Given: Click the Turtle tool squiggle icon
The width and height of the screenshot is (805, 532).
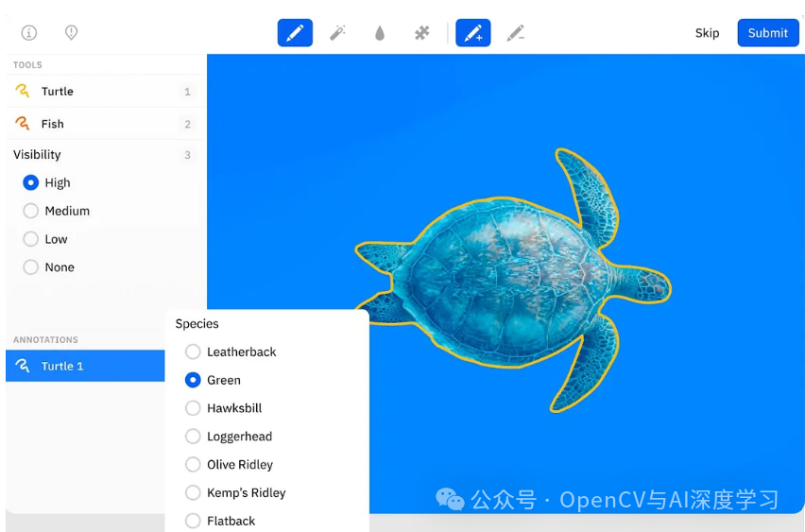Looking at the screenshot, I should [22, 91].
